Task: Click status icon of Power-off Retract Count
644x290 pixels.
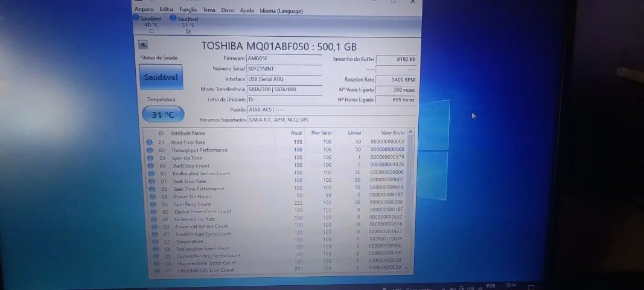Action: [155, 227]
